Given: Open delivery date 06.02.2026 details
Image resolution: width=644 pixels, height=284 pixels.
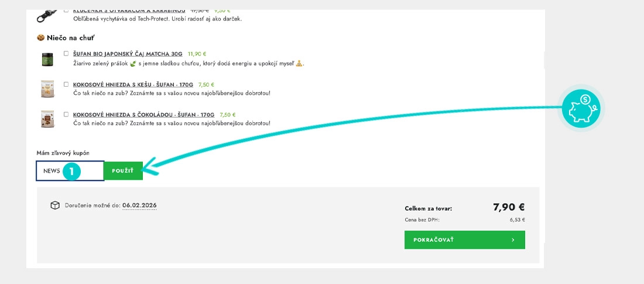Looking at the screenshot, I should (139, 206).
